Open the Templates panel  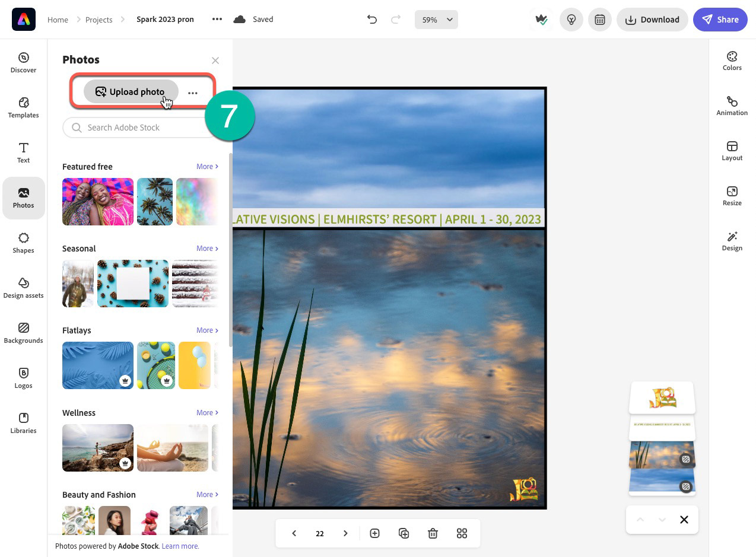click(x=24, y=107)
